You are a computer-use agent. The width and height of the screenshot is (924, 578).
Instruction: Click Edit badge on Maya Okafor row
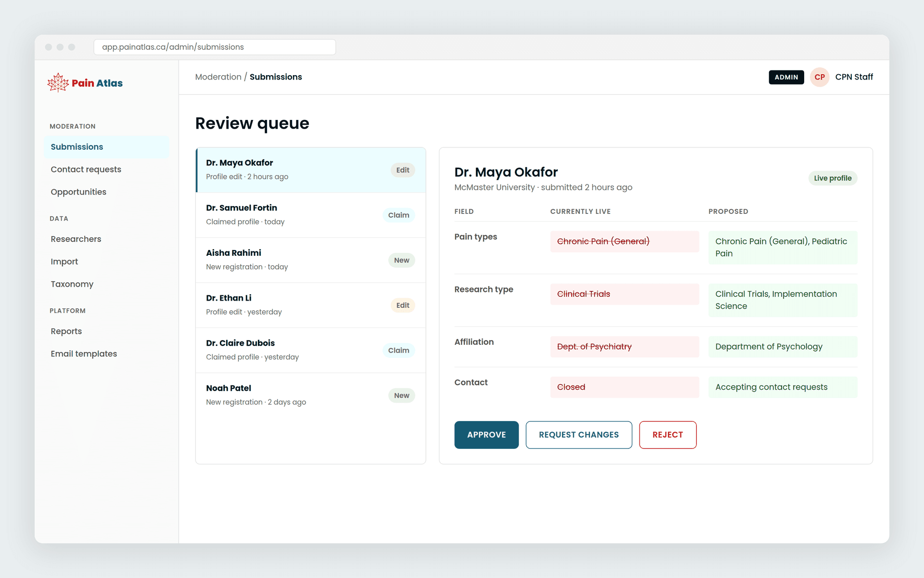click(402, 170)
